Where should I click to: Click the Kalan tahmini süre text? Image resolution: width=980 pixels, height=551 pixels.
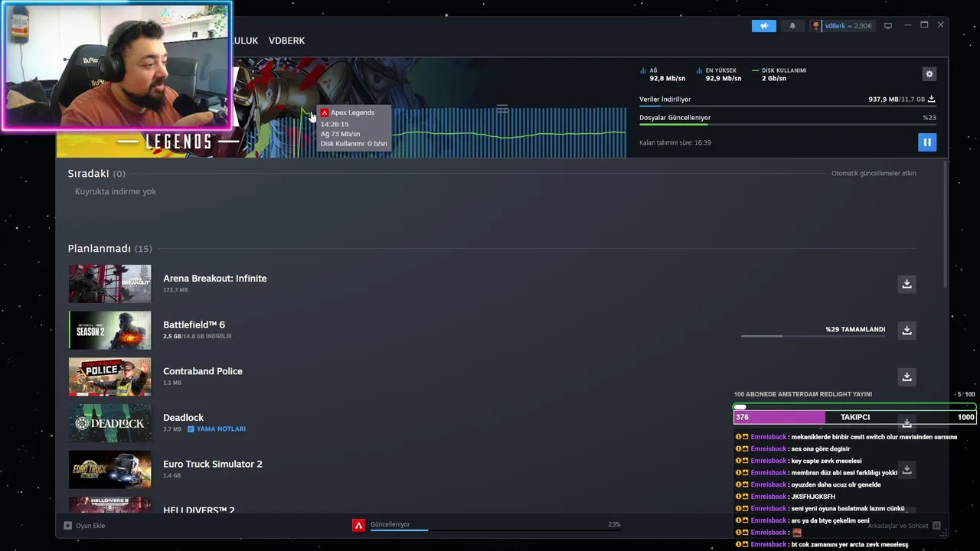(x=675, y=142)
